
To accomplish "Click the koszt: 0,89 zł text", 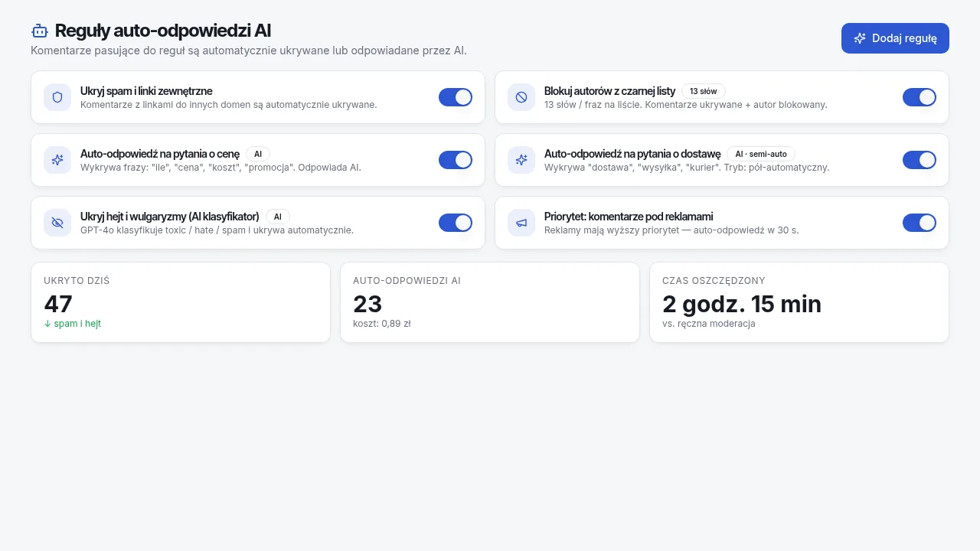I will [382, 324].
